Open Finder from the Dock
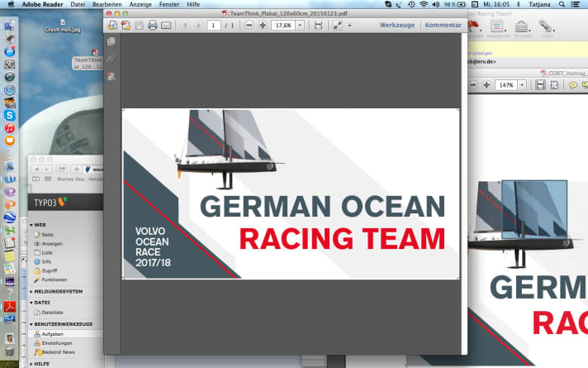This screenshot has width=588, height=368. coord(9,26)
